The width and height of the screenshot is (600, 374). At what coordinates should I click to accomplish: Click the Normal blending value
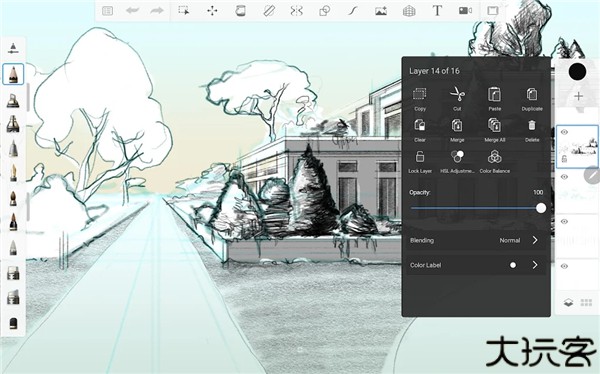tap(509, 240)
